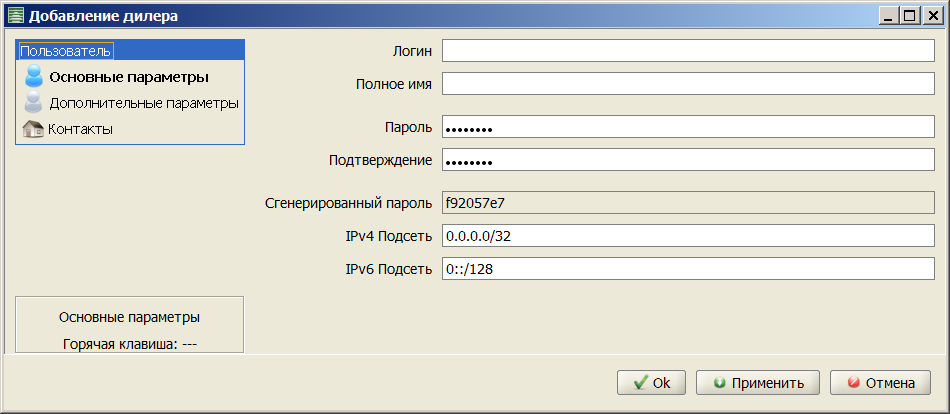Click the Подтверждение password field

coord(688,160)
